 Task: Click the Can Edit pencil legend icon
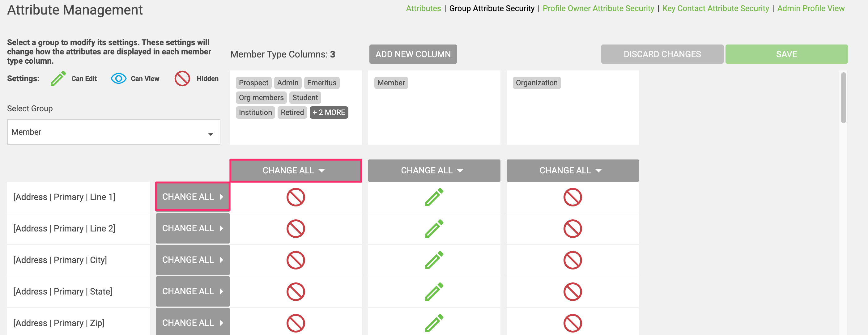tap(58, 78)
